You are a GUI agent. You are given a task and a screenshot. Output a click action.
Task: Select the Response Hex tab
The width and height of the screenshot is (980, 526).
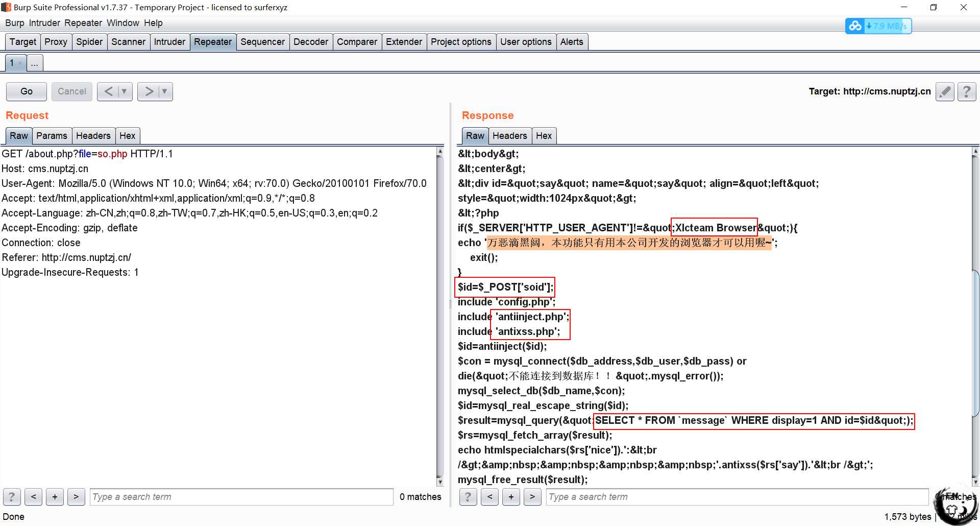[544, 136]
